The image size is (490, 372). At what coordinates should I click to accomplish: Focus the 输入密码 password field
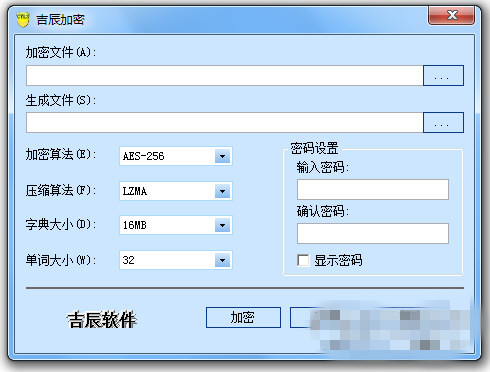pos(373,190)
